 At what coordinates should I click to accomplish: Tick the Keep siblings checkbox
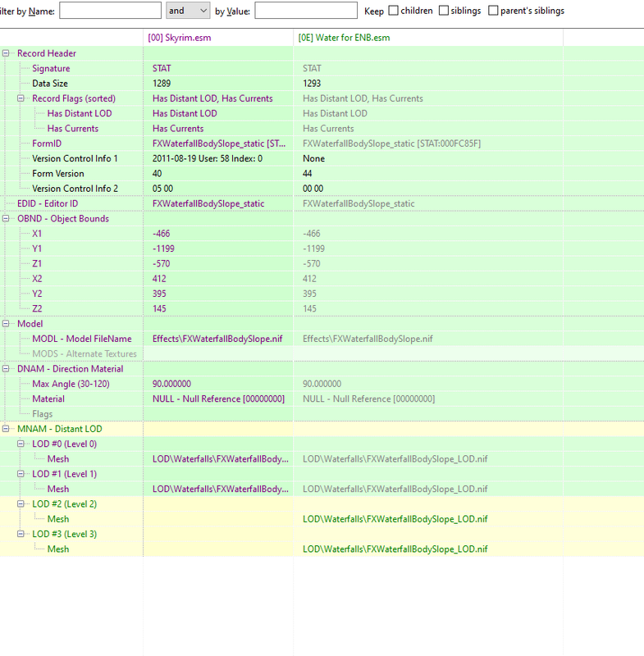click(444, 11)
